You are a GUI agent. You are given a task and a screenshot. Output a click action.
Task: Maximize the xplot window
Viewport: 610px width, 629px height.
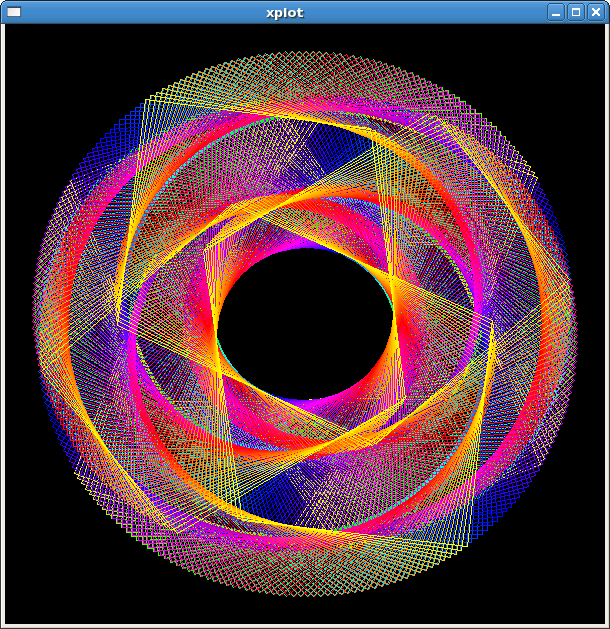(576, 12)
